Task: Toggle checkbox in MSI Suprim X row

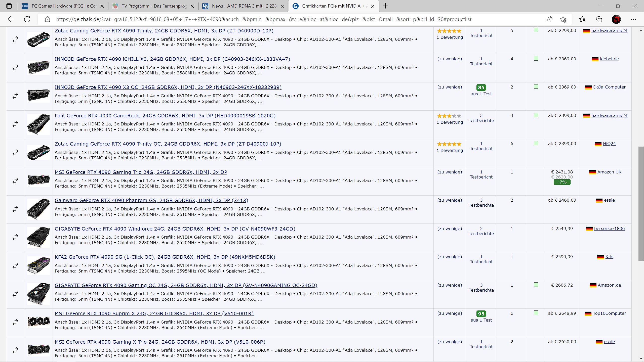Action: point(536,313)
